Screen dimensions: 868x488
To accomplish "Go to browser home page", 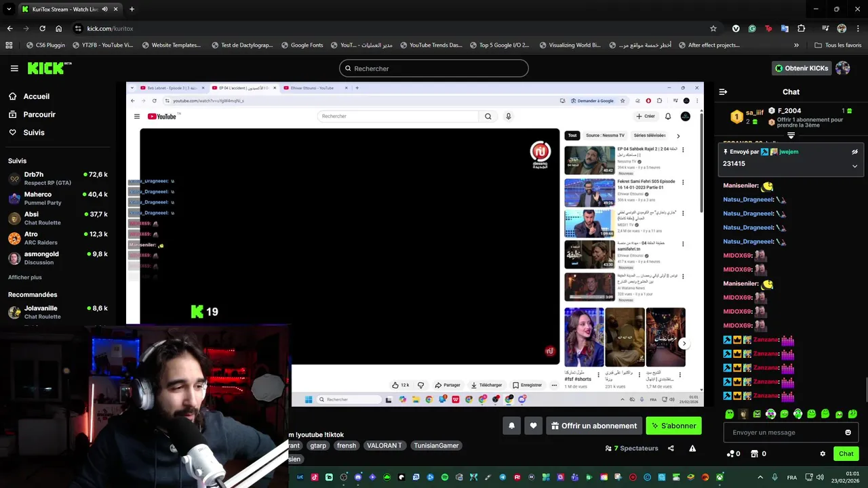I will pos(58,28).
